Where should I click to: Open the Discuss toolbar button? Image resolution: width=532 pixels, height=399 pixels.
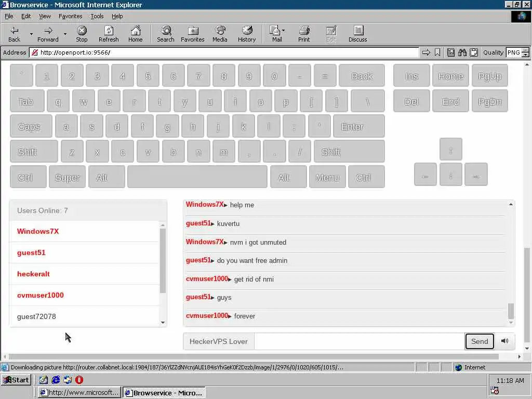click(x=357, y=34)
